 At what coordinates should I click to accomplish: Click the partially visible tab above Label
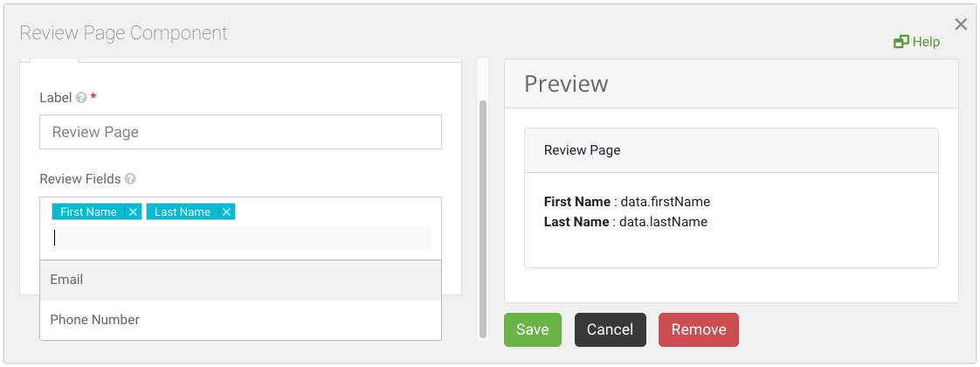point(54,60)
